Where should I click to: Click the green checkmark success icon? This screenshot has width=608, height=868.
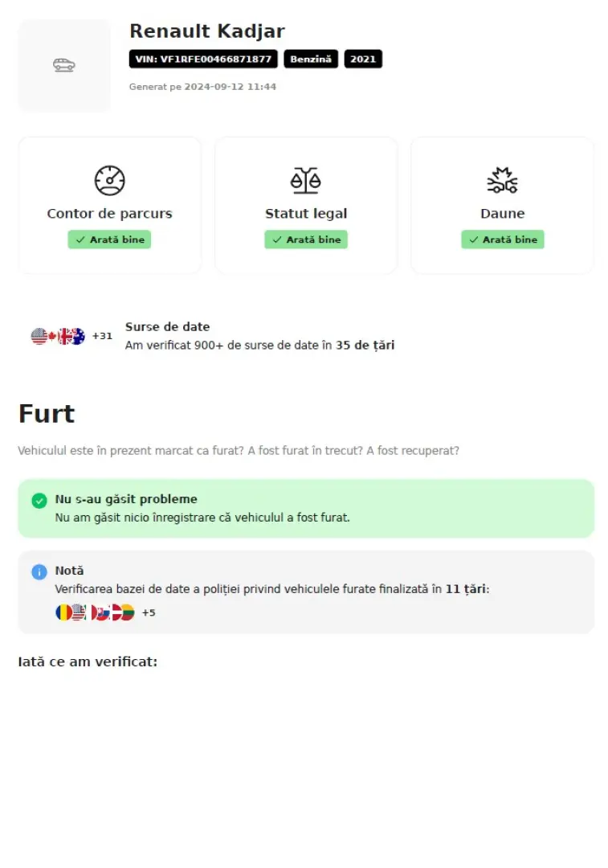tap(39, 501)
